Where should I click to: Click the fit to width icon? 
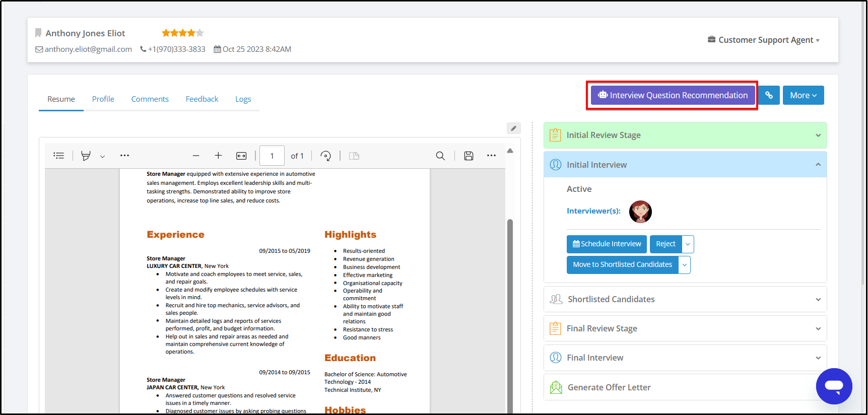pyautogui.click(x=241, y=156)
